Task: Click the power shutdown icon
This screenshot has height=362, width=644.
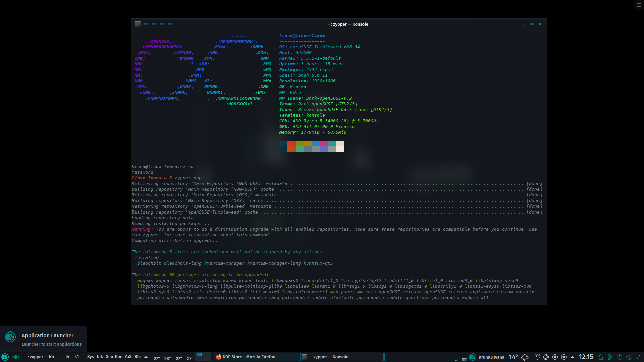Action: pos(620,357)
